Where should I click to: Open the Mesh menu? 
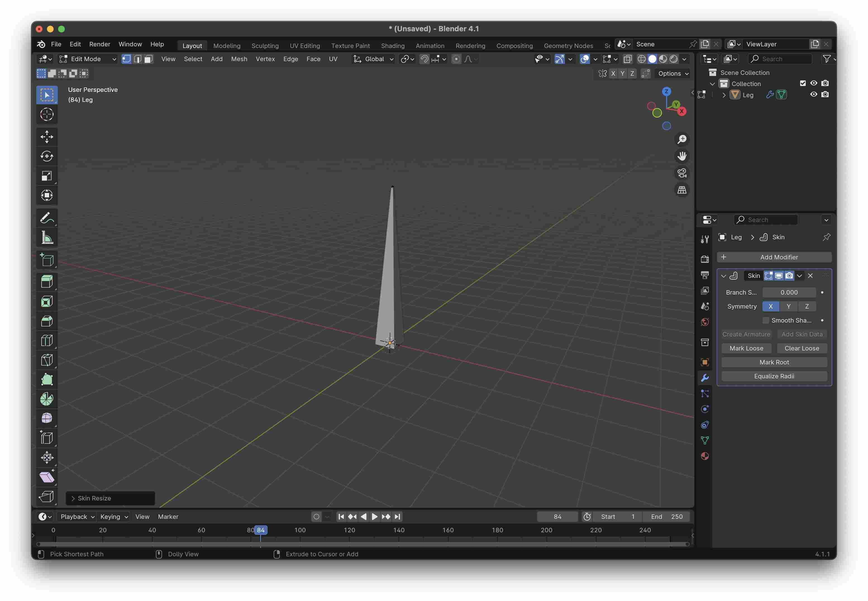[239, 59]
